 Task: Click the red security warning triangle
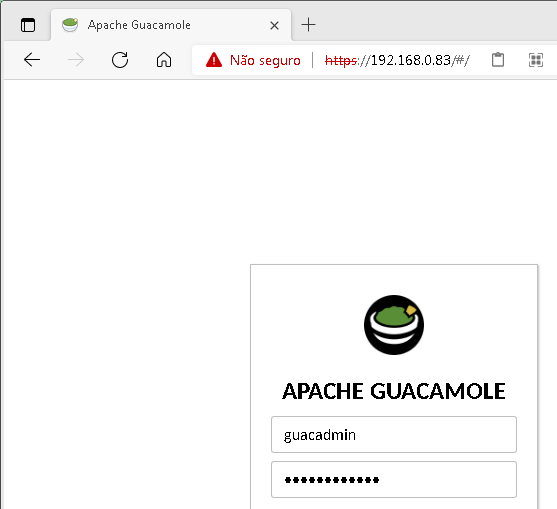pyautogui.click(x=214, y=60)
